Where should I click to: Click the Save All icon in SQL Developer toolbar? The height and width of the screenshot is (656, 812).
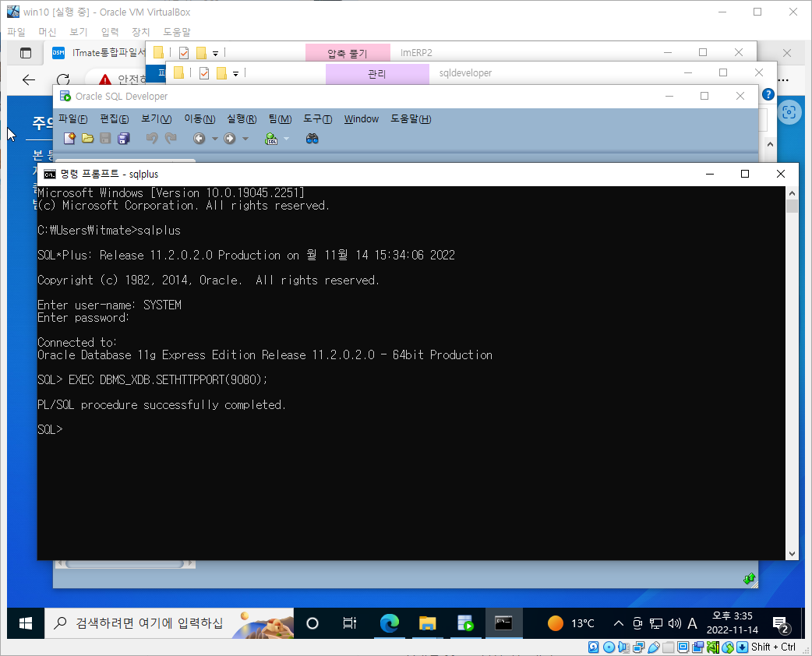click(x=124, y=138)
